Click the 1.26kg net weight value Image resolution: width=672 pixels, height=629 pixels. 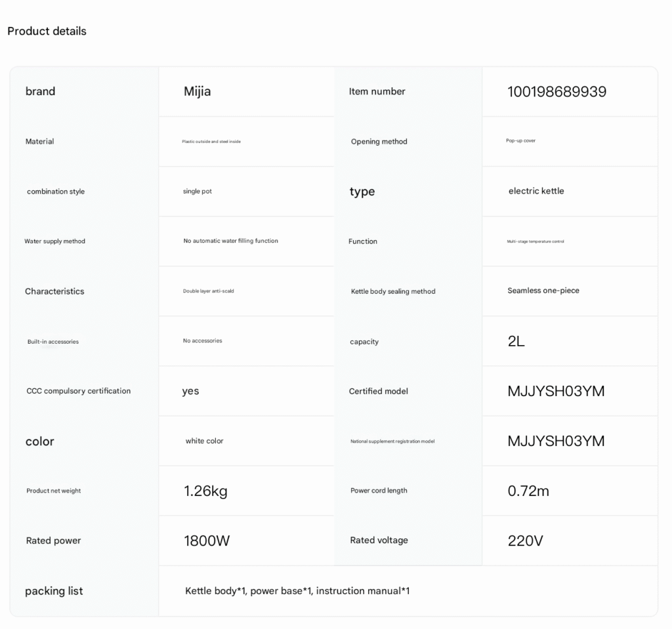pos(205,491)
